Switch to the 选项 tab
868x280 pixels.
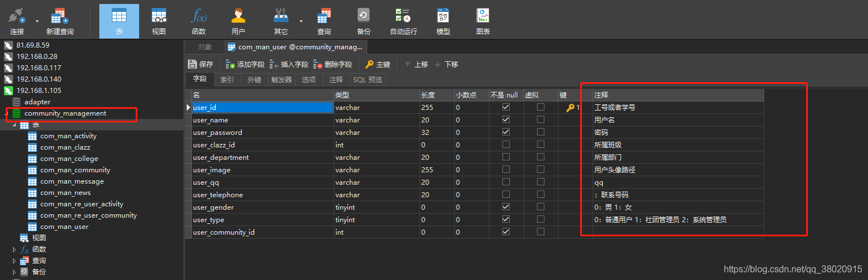tap(309, 80)
